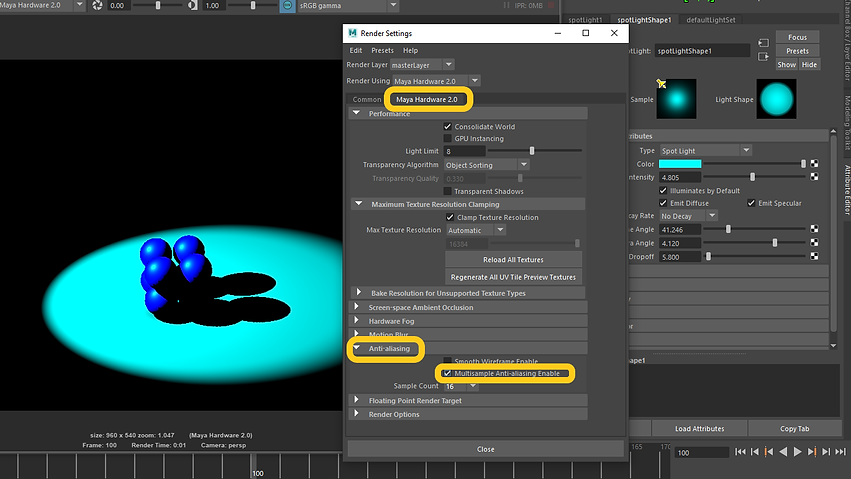Close Render Settings via Close button

(x=486, y=449)
